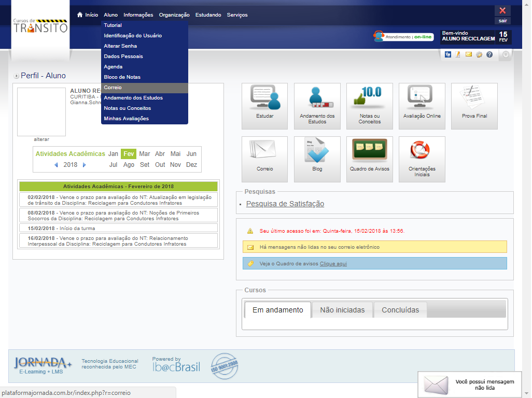Select highlighted Correio menu entry

145,88
